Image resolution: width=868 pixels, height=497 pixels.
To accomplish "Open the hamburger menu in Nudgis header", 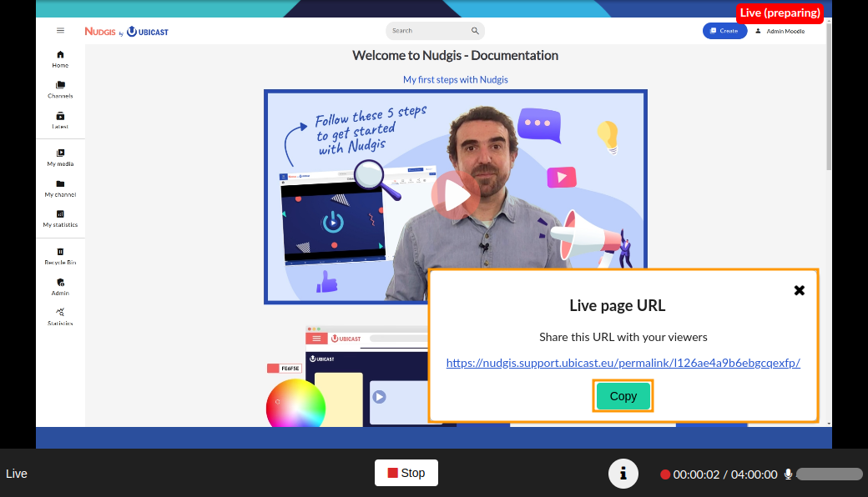I will click(60, 31).
